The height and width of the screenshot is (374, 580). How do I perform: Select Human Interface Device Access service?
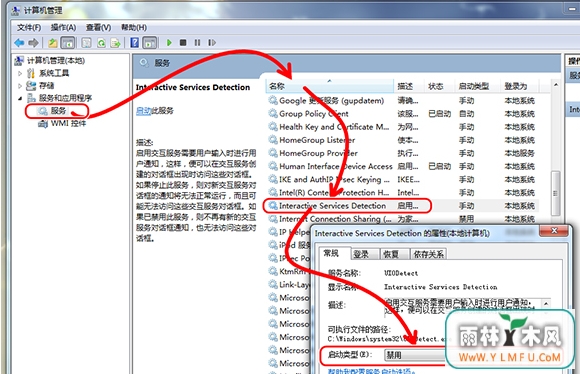click(x=403, y=166)
